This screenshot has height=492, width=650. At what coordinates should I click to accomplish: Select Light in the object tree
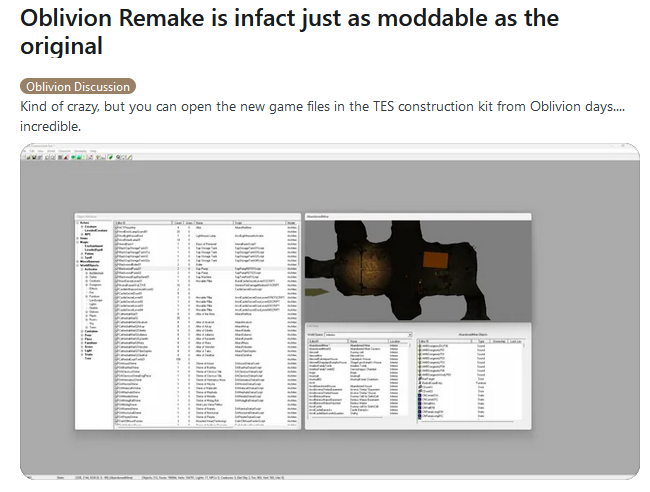click(x=88, y=351)
